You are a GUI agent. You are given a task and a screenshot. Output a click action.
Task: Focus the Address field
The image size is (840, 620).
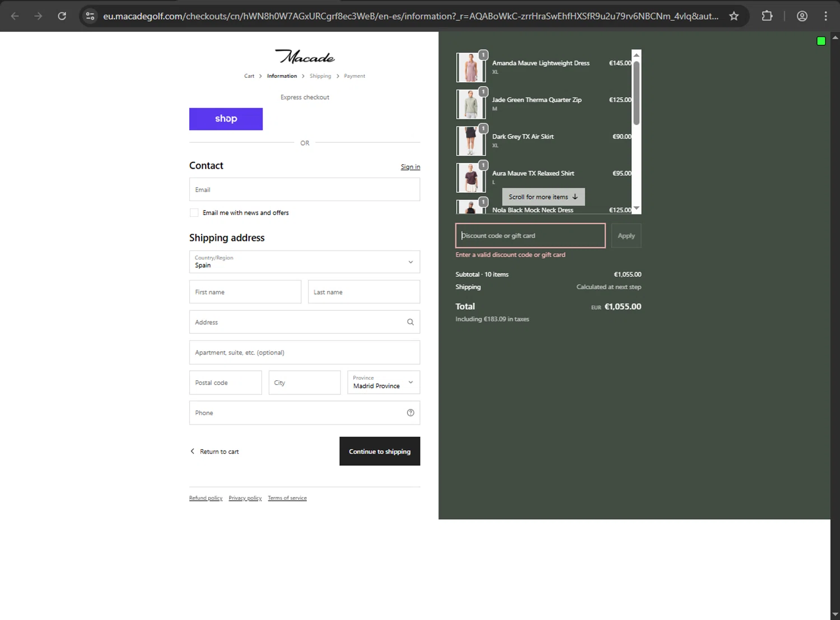[305, 322]
